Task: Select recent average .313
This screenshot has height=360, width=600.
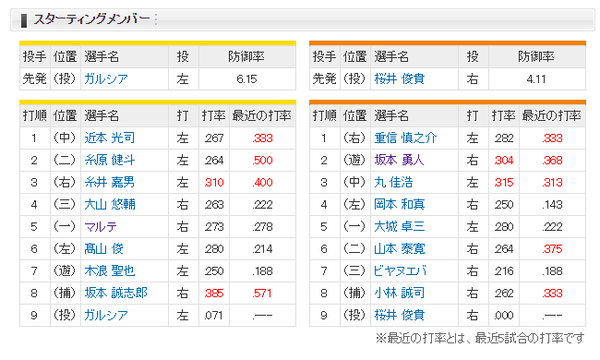Action: click(x=553, y=182)
